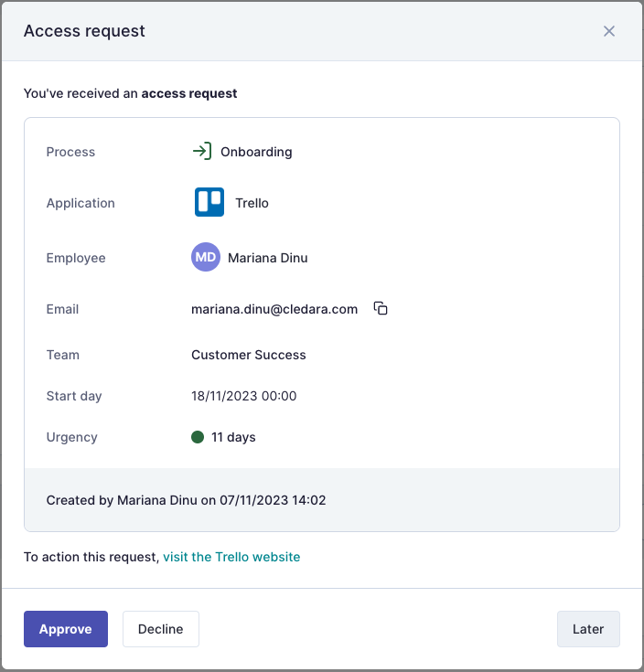The width and height of the screenshot is (644, 672).
Task: Click the Customer Success team value
Action: tap(249, 355)
